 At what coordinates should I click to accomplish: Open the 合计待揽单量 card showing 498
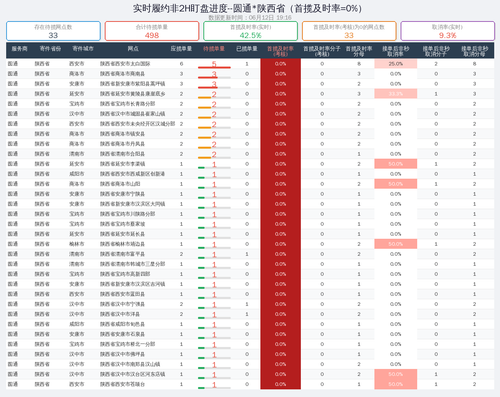pyautogui.click(x=152, y=31)
